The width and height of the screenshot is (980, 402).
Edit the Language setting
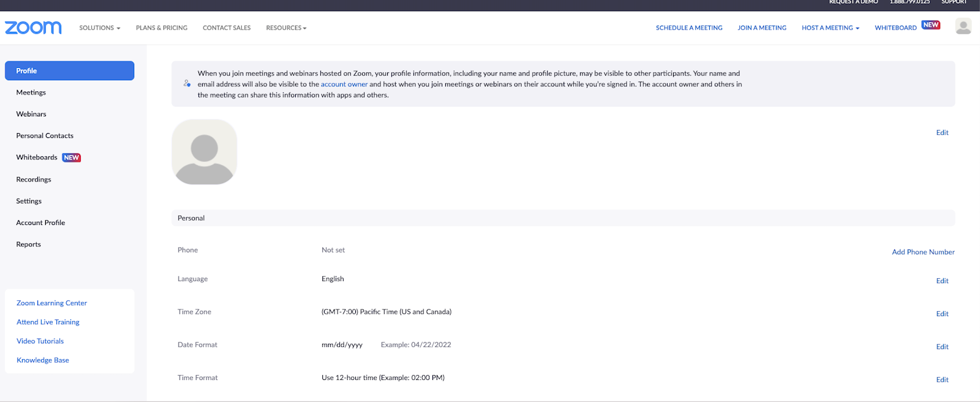click(x=942, y=281)
